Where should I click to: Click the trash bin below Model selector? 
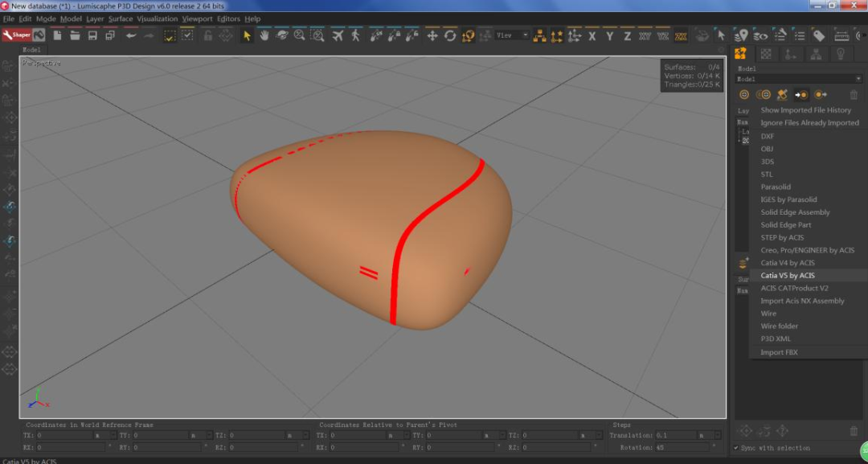coord(854,95)
